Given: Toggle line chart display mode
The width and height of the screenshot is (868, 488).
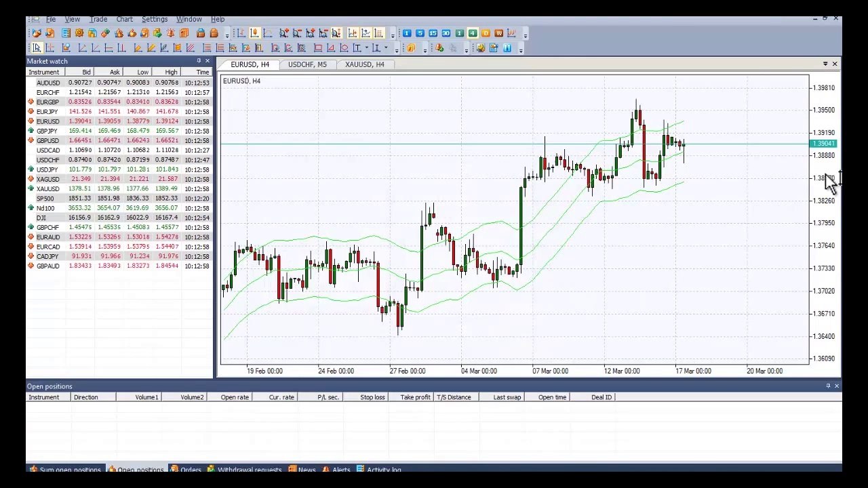Looking at the screenshot, I should point(268,33).
